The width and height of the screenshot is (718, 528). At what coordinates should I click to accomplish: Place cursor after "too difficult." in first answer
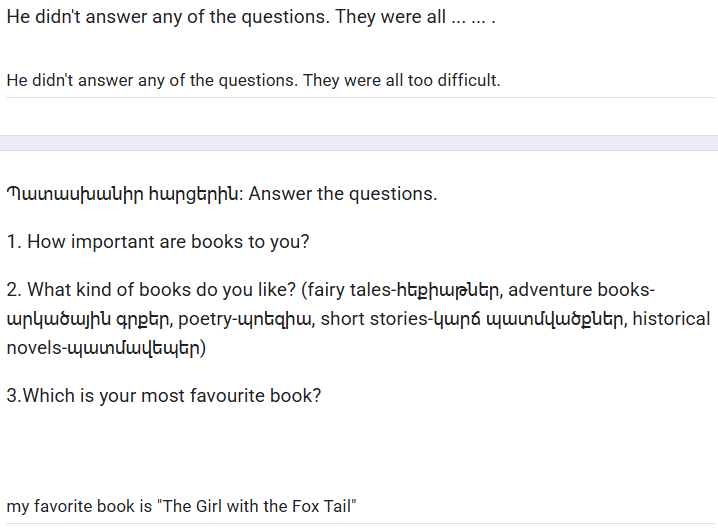click(x=501, y=81)
